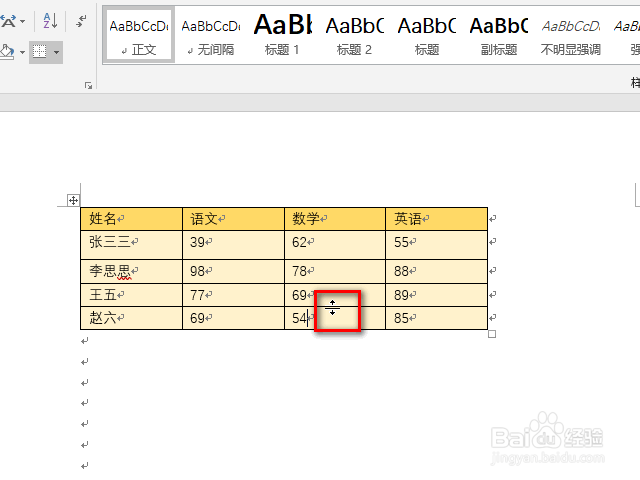Click the 数学 header cell

(x=335, y=219)
